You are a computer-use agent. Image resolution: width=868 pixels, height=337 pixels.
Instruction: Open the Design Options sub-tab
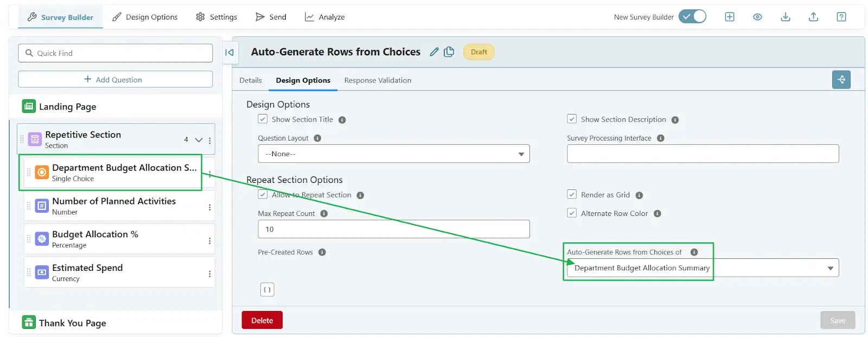pyautogui.click(x=303, y=80)
